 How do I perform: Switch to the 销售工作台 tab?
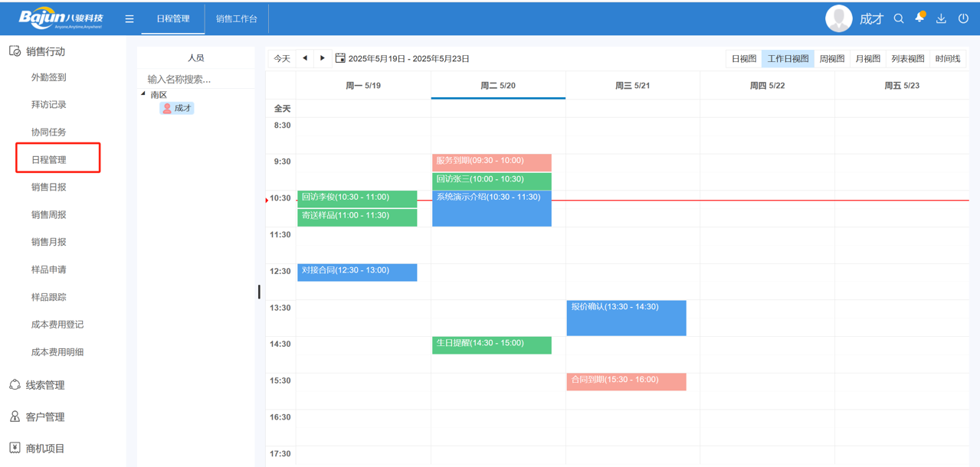pos(235,18)
